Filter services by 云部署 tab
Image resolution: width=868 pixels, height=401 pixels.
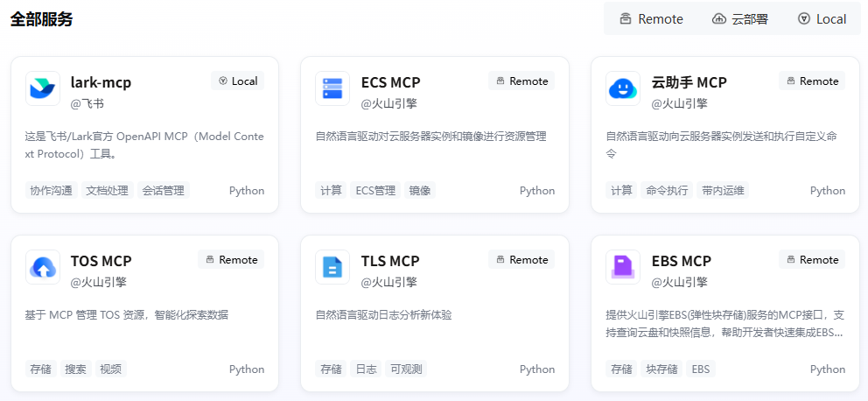[x=739, y=19]
